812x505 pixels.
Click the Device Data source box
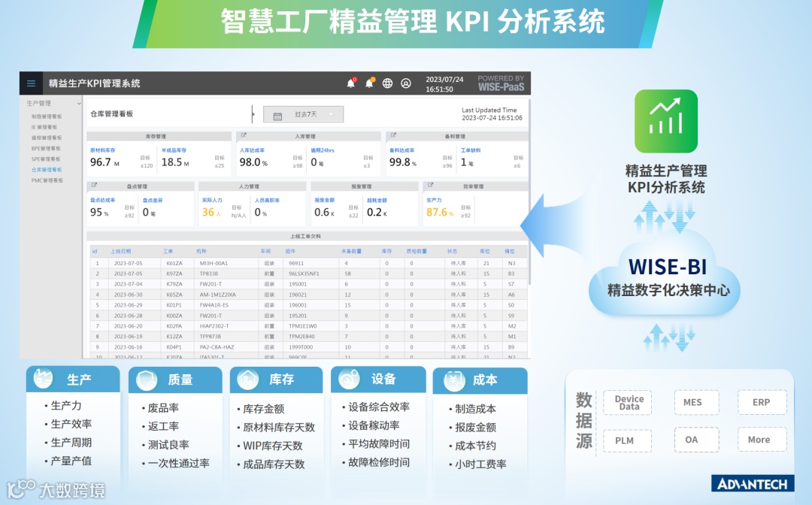[628, 403]
